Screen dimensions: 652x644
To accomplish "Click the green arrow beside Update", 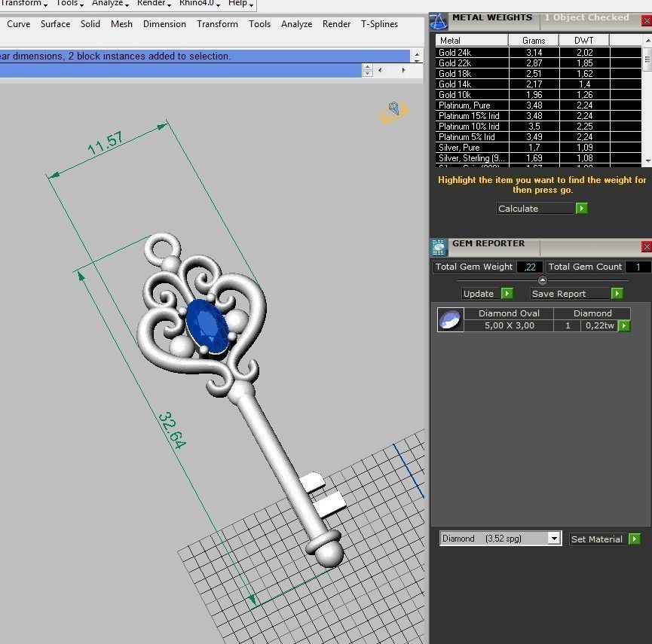I will coord(507,293).
